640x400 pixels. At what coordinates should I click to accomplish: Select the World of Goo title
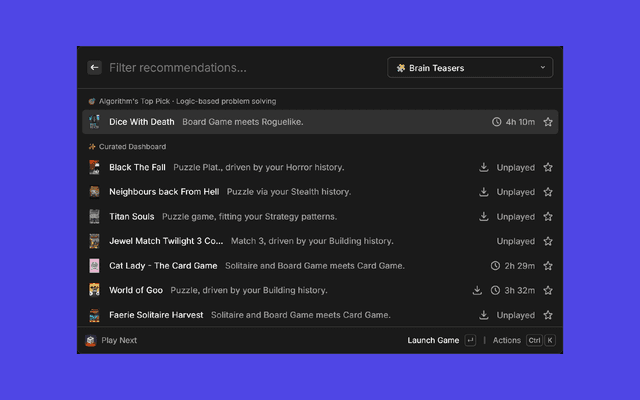pyautogui.click(x=136, y=290)
